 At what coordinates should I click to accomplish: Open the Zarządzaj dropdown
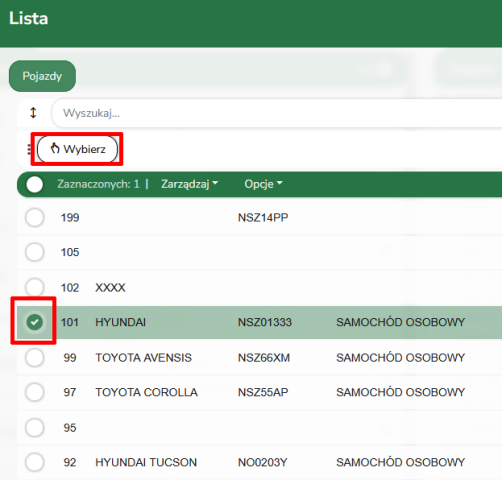190,184
